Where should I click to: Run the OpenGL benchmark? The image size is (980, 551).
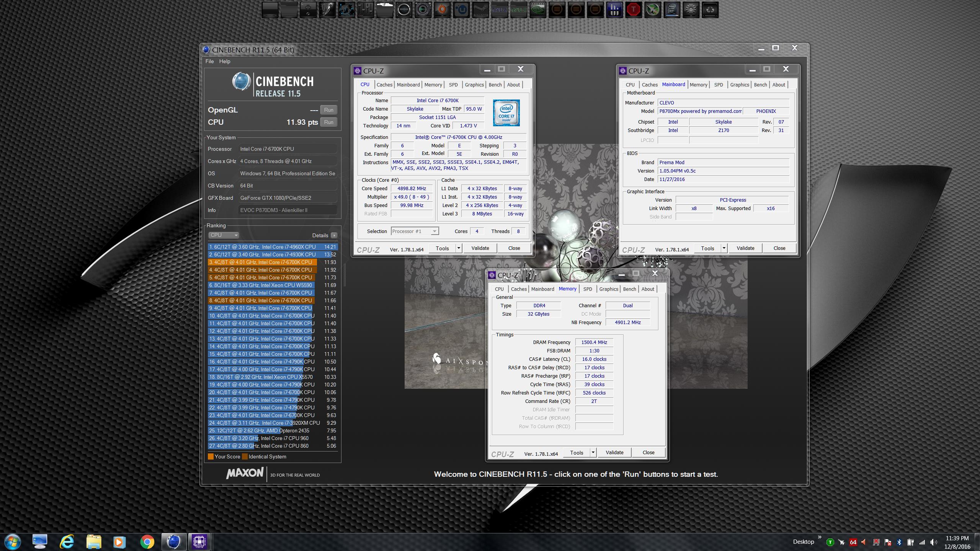coord(328,110)
